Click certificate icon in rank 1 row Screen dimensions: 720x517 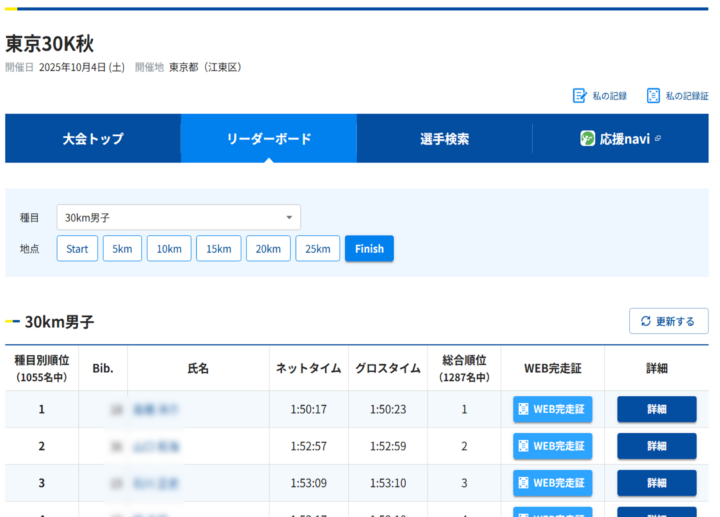point(523,409)
